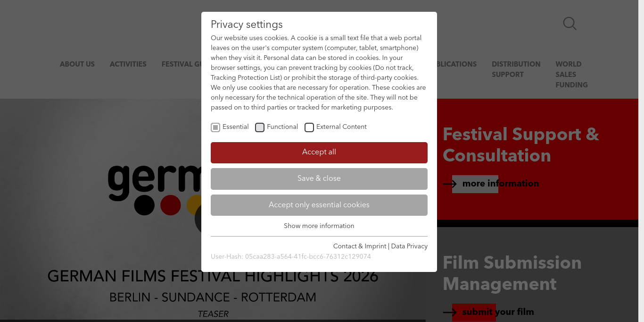
Task: Click Save & close button
Action: tap(319, 179)
